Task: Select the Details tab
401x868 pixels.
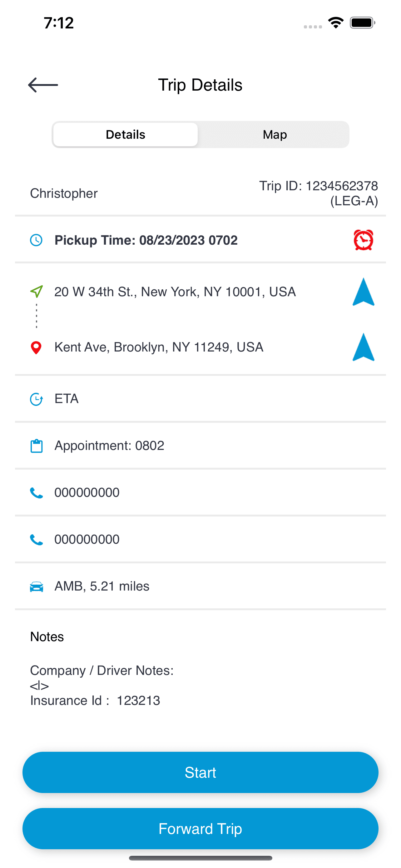Action: pyautogui.click(x=126, y=135)
